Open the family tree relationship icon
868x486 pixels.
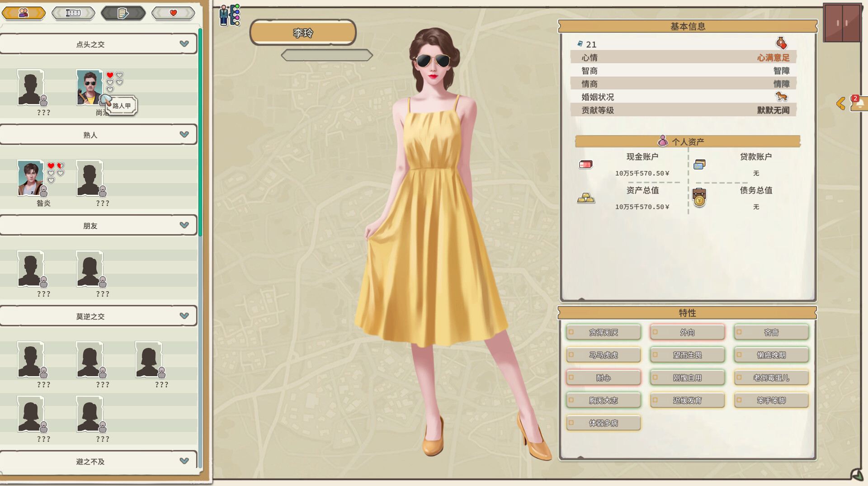point(230,15)
